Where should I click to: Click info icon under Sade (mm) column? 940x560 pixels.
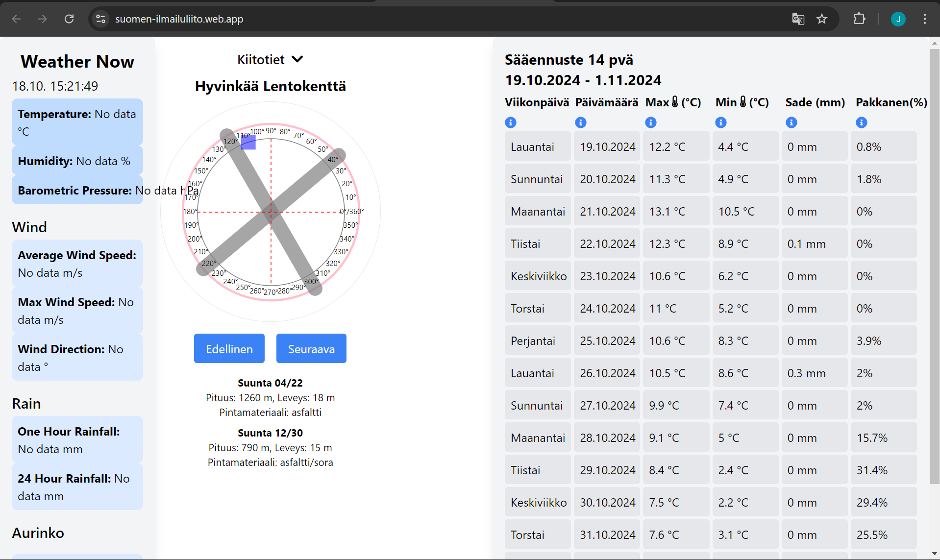791,122
